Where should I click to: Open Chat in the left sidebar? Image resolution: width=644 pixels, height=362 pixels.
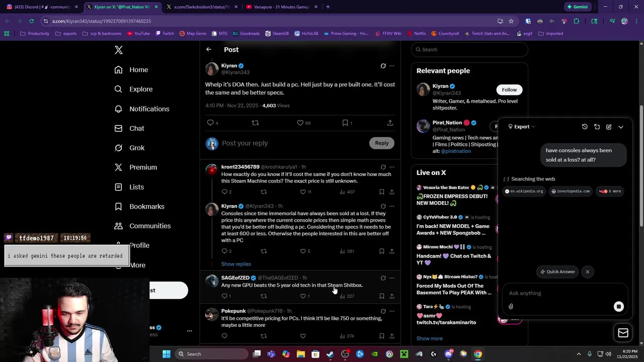129,128
